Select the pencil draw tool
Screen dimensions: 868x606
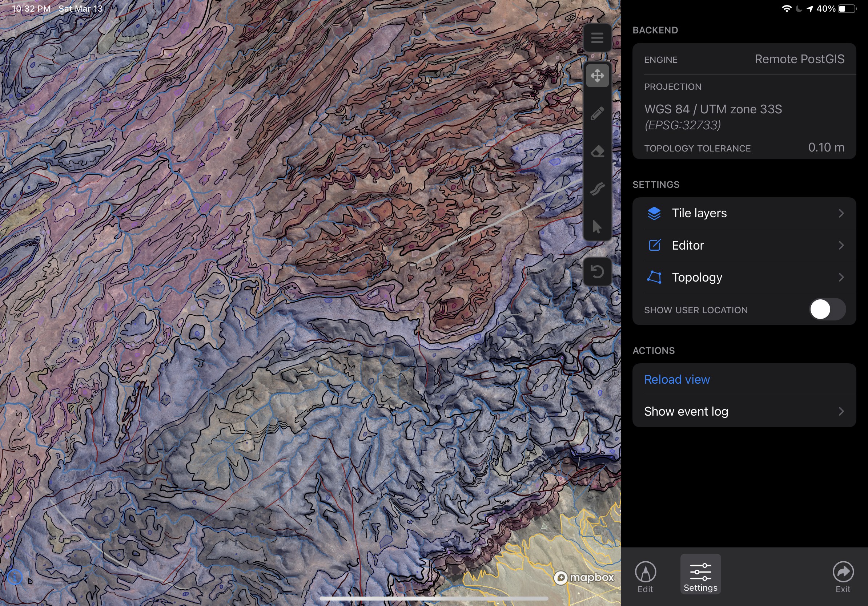tap(597, 113)
